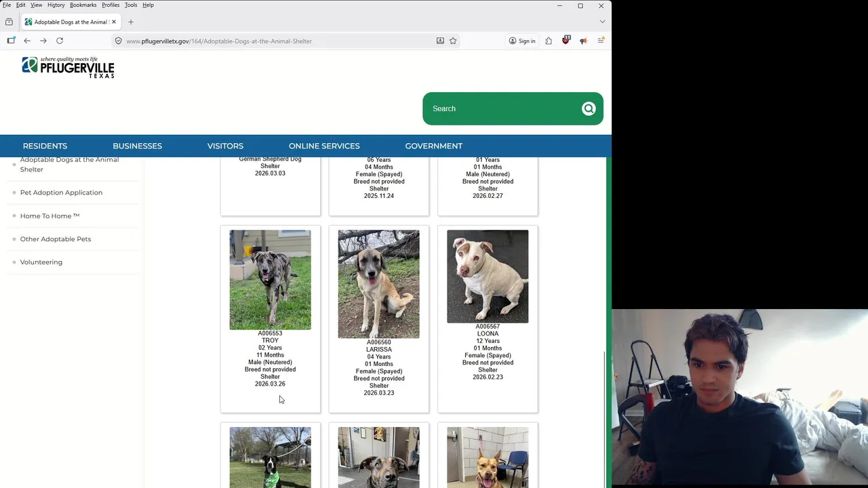Click the brindle dog photo in bottom row

[x=379, y=457]
